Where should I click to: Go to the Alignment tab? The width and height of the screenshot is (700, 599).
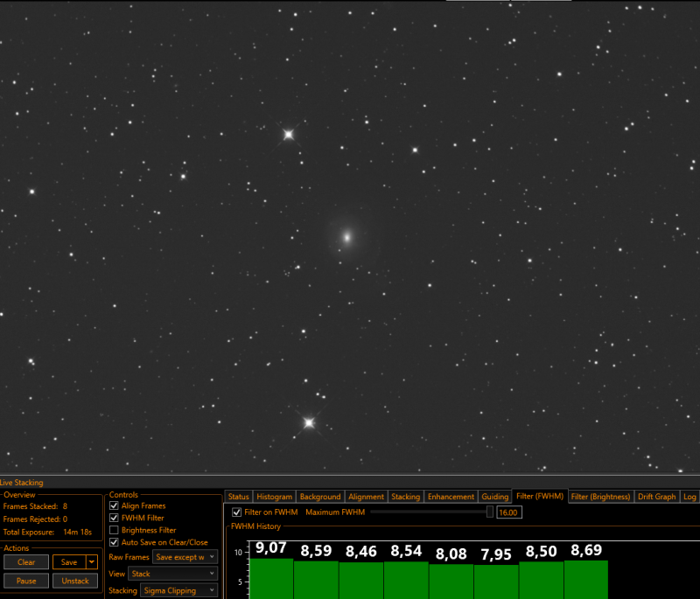point(366,497)
